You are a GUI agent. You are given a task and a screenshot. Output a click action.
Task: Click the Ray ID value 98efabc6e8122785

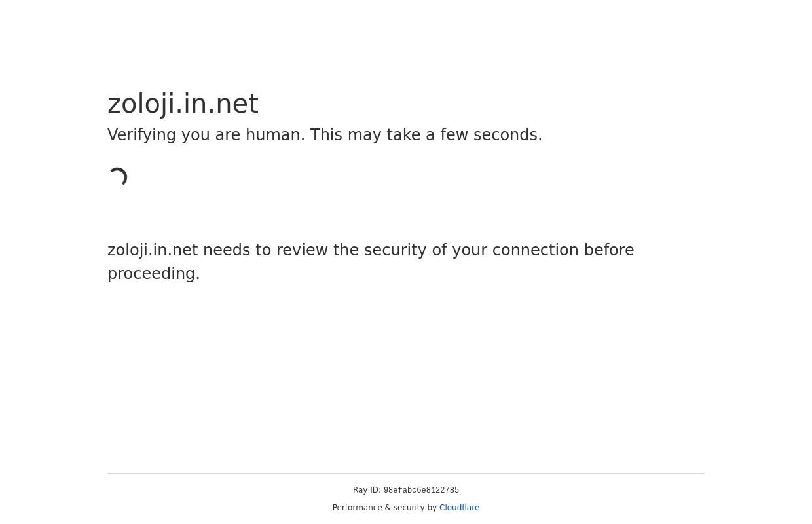tap(421, 491)
